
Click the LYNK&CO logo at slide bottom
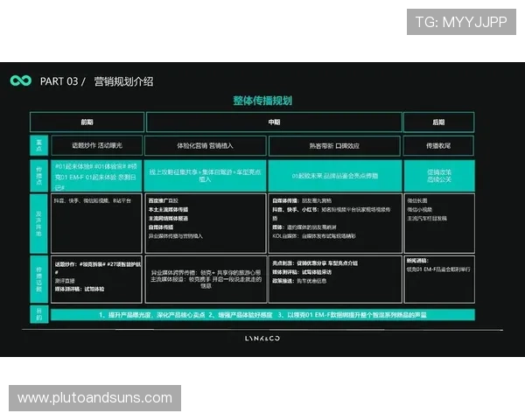pos(262,339)
